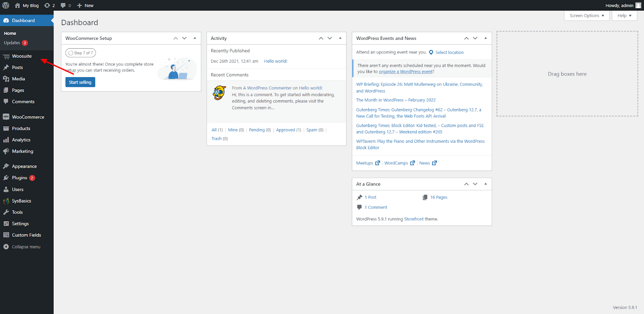644x314 pixels.
Task: Open the Hello world! published post
Action: pyautogui.click(x=276, y=62)
